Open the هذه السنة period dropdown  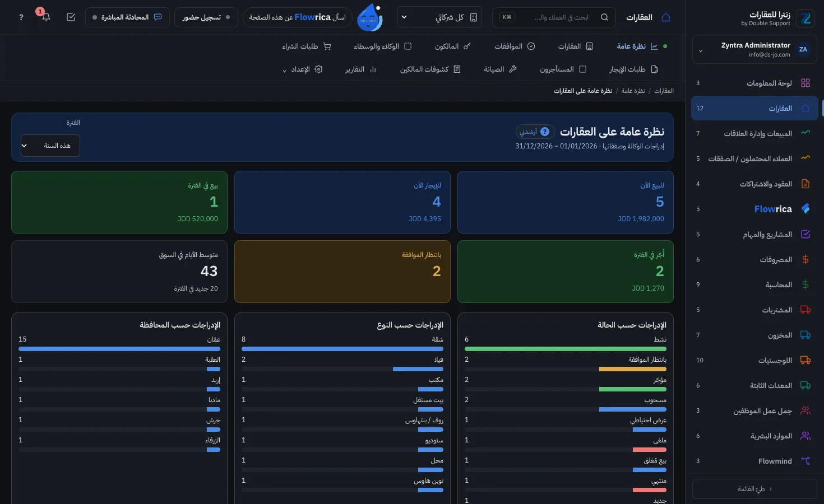click(x=50, y=146)
